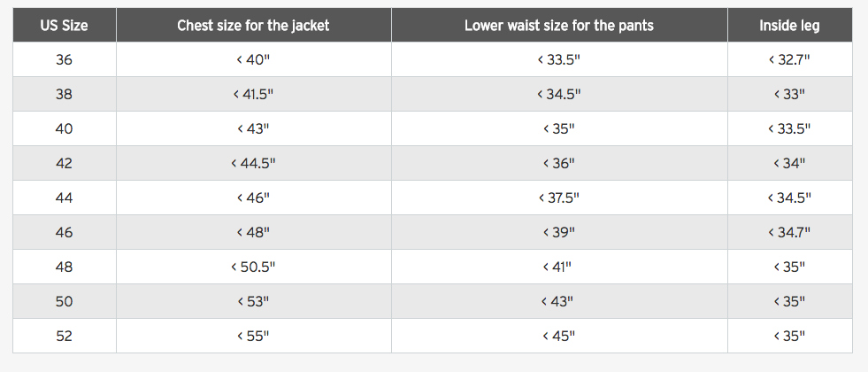Screen dimensions: 868x372
Task: Select US size 36 cell
Action: coord(65,59)
